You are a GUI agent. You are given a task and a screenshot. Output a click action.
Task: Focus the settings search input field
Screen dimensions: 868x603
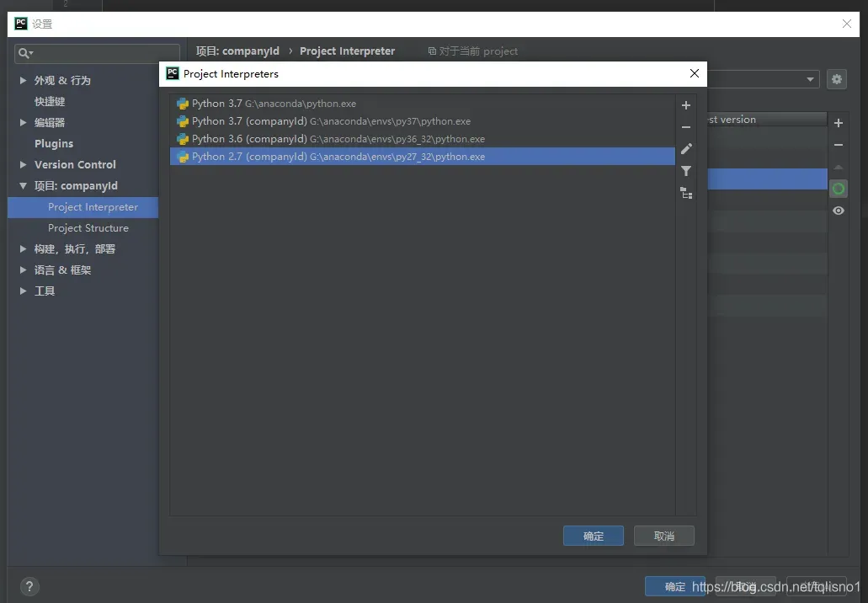coord(98,53)
